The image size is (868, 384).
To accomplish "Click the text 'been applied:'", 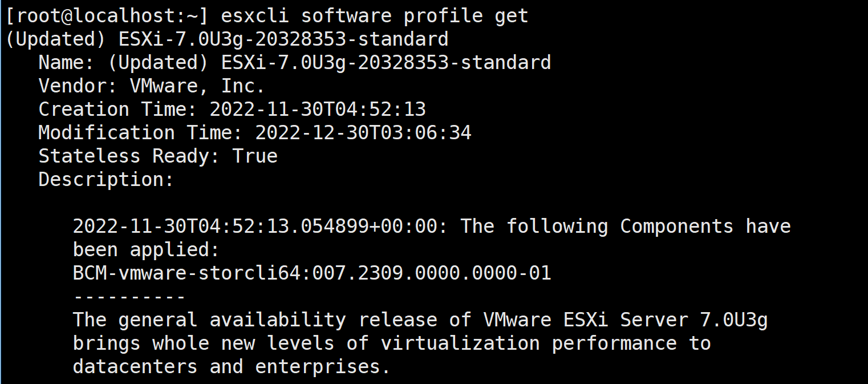I will pos(146,250).
